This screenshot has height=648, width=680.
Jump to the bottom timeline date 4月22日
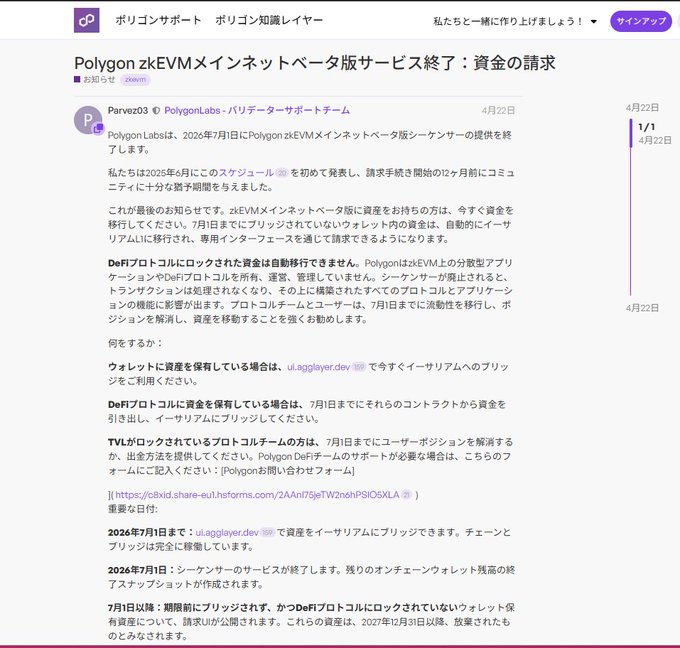pos(642,308)
